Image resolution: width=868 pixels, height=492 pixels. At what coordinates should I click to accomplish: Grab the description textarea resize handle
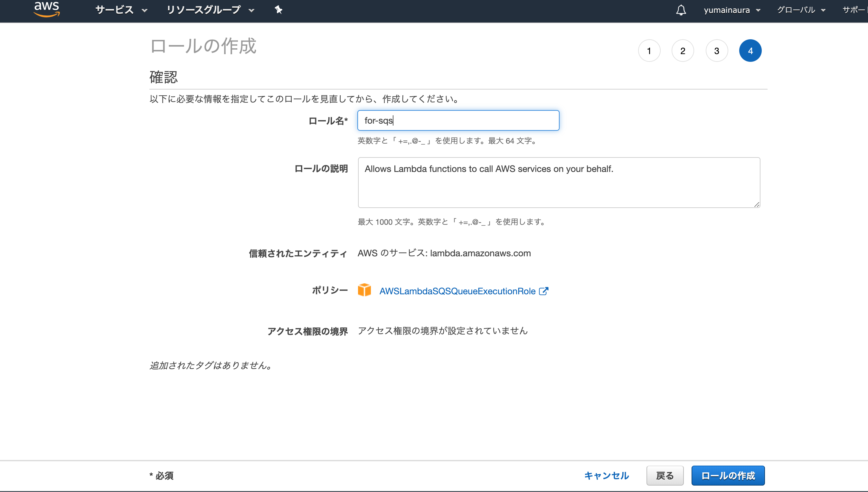pos(757,204)
